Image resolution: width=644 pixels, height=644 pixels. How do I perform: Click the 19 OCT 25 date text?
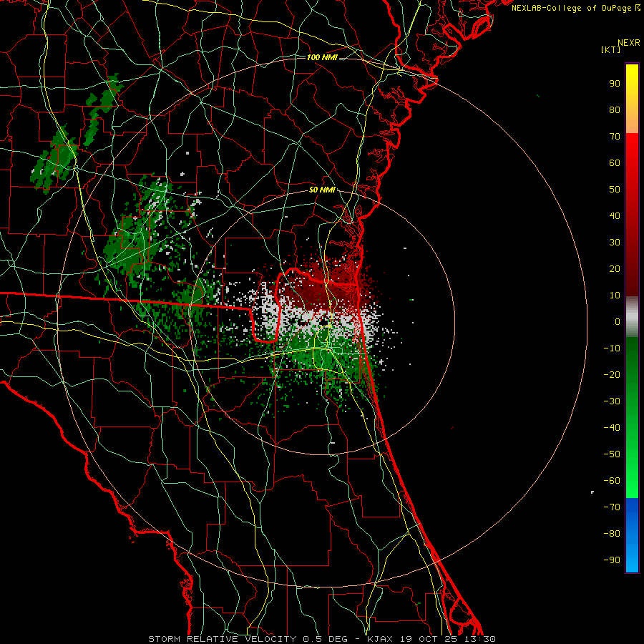point(429,639)
